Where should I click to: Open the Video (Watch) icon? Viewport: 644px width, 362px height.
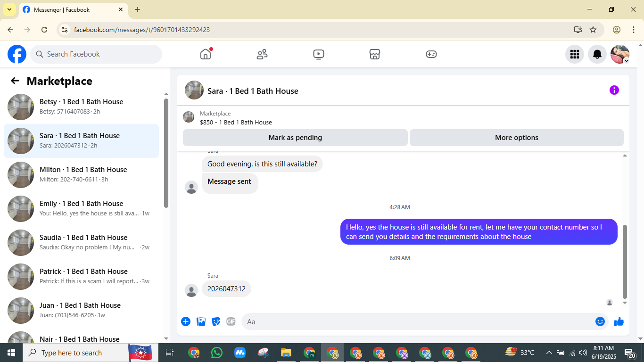point(319,54)
